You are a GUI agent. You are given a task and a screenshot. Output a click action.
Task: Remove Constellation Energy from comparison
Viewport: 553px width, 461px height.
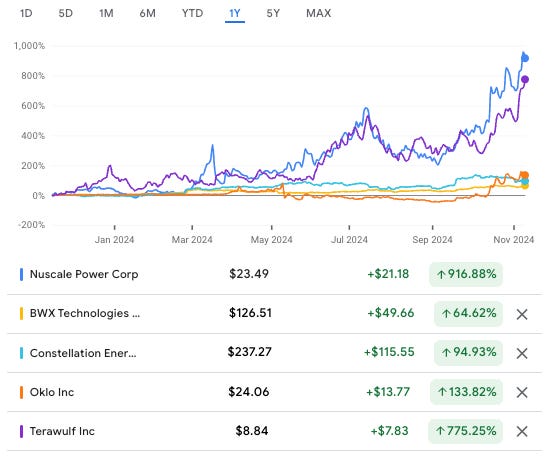522,353
